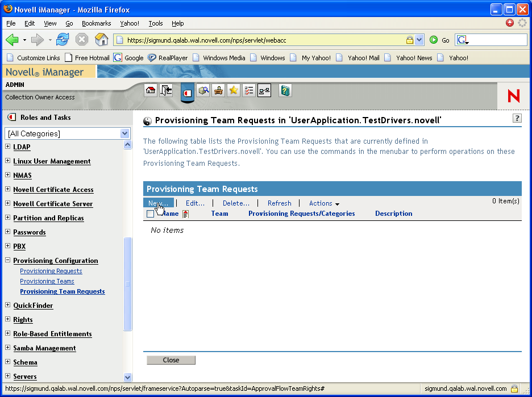Click the sidebar vertical scrollbar thumb

point(127,284)
